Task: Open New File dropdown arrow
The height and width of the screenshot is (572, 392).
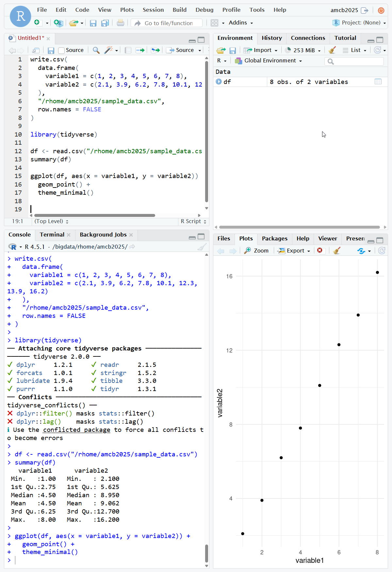Action: tap(47, 23)
